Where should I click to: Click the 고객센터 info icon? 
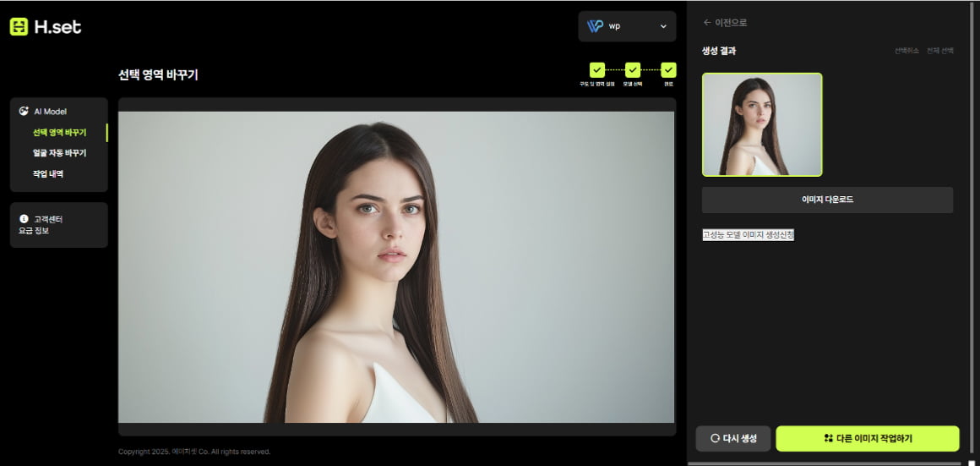pos(24,219)
